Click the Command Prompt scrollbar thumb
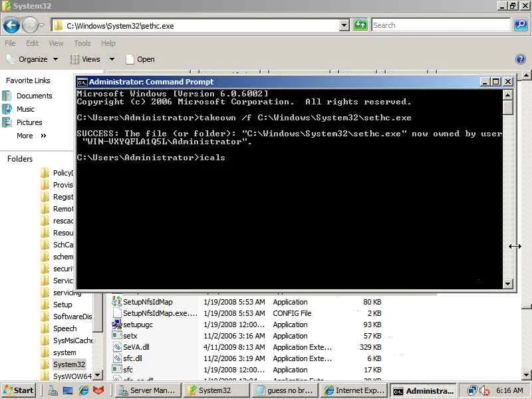Viewport: 532px width, 399px height. (508, 108)
